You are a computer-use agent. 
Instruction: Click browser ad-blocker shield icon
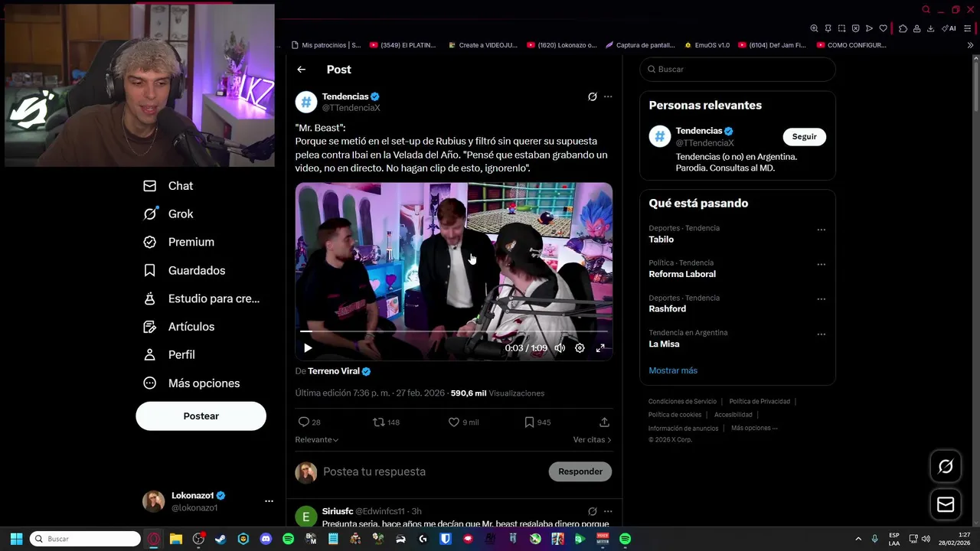(x=855, y=28)
